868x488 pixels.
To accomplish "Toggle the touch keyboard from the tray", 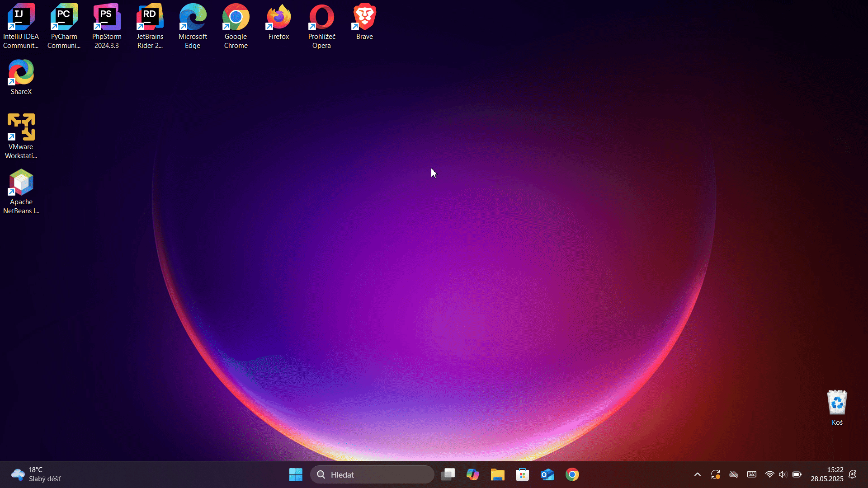I will (x=751, y=474).
